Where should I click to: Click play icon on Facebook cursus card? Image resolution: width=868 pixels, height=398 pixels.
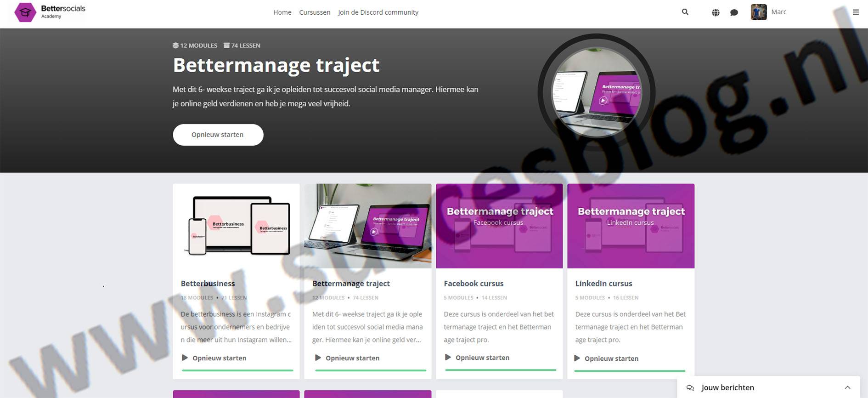pyautogui.click(x=448, y=357)
